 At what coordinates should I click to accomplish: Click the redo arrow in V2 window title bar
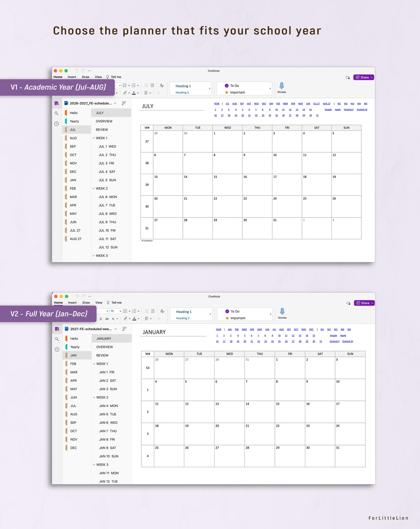84,296
